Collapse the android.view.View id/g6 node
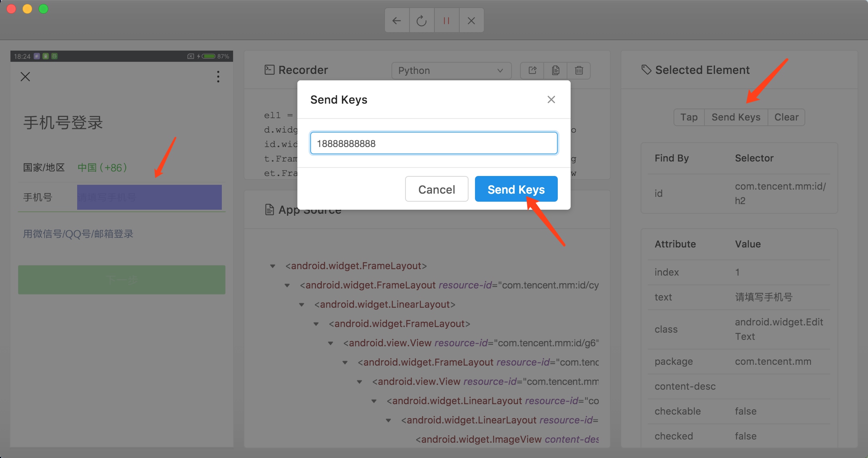Viewport: 868px width, 458px height. coord(331,343)
